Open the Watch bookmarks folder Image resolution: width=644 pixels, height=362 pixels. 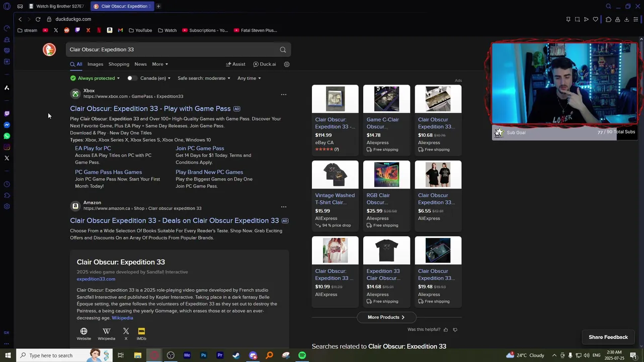pyautogui.click(x=167, y=30)
